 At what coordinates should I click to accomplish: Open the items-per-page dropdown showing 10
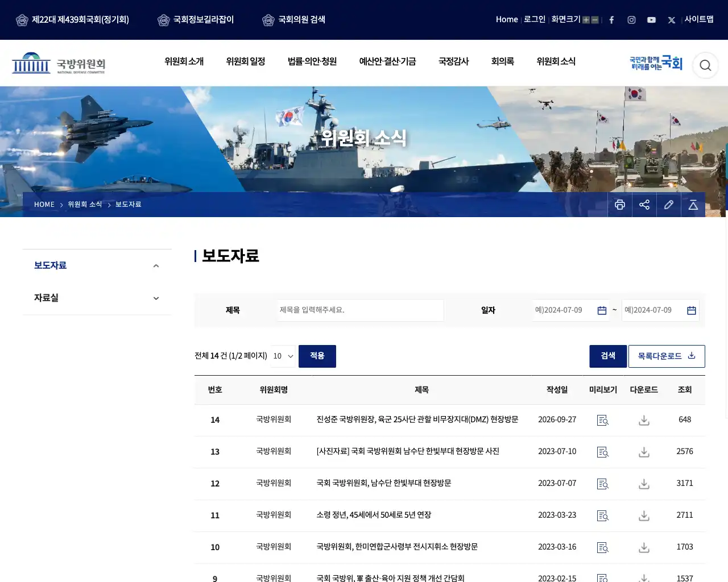(283, 356)
